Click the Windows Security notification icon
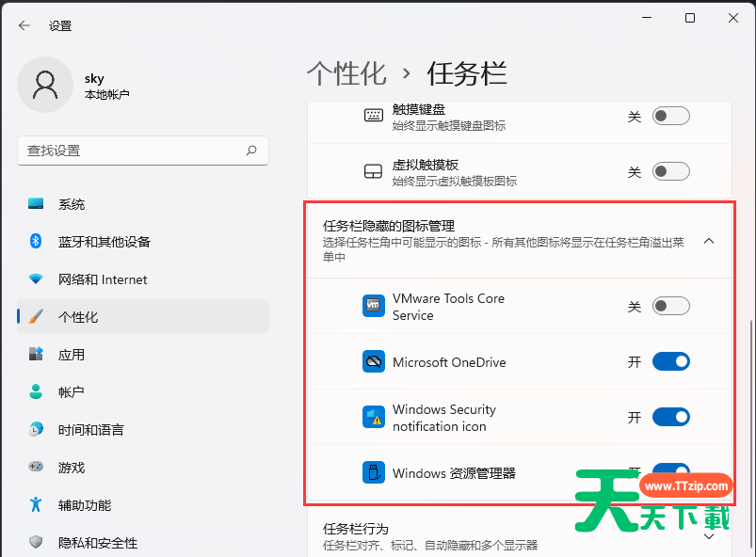Viewport: 756px width, 557px height. click(374, 417)
